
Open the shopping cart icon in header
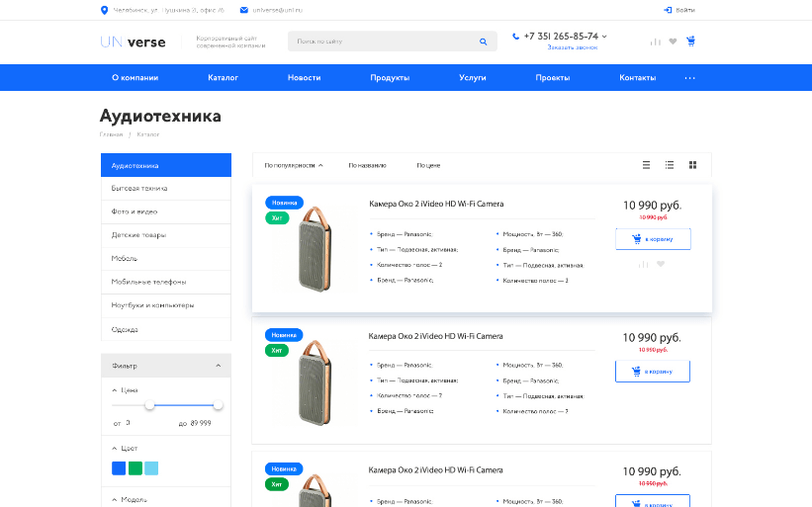(690, 42)
